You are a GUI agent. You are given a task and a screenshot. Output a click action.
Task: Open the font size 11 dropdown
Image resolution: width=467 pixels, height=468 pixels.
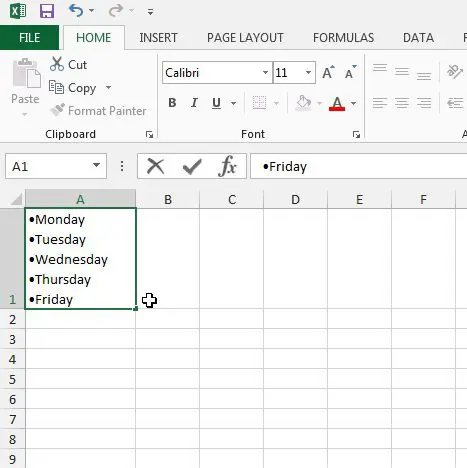[308, 72]
